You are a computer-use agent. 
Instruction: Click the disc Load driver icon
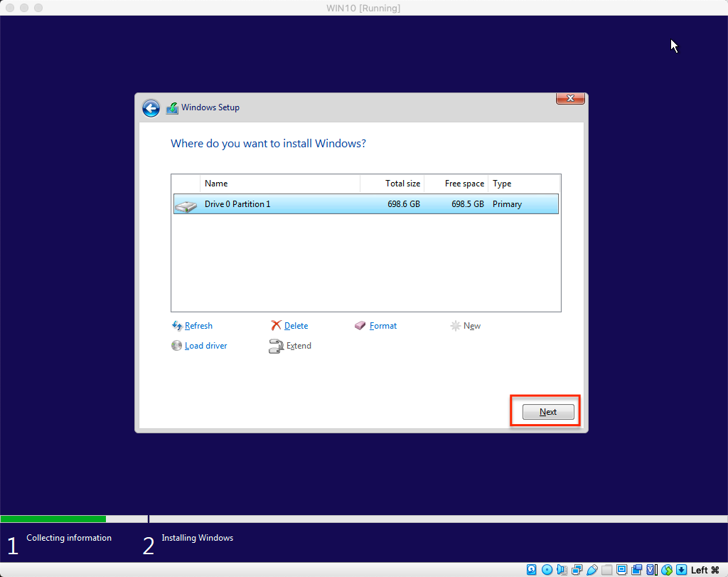click(x=176, y=346)
